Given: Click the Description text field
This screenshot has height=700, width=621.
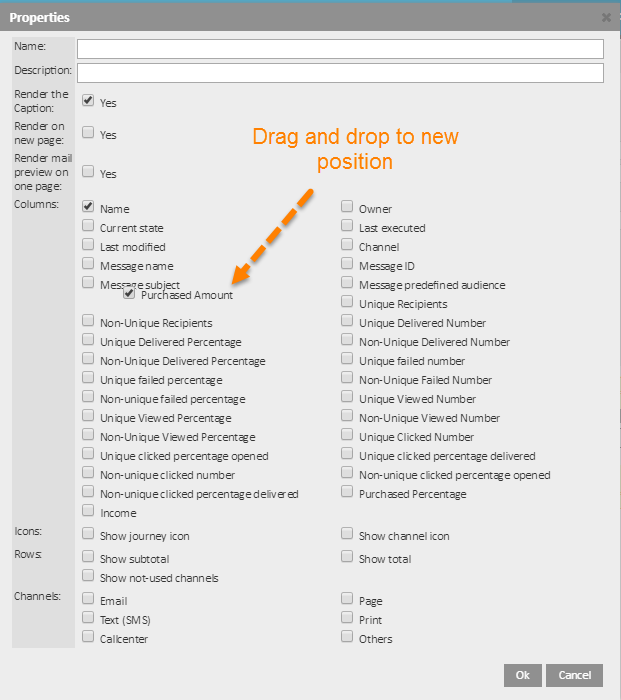Looking at the screenshot, I should click(x=340, y=73).
